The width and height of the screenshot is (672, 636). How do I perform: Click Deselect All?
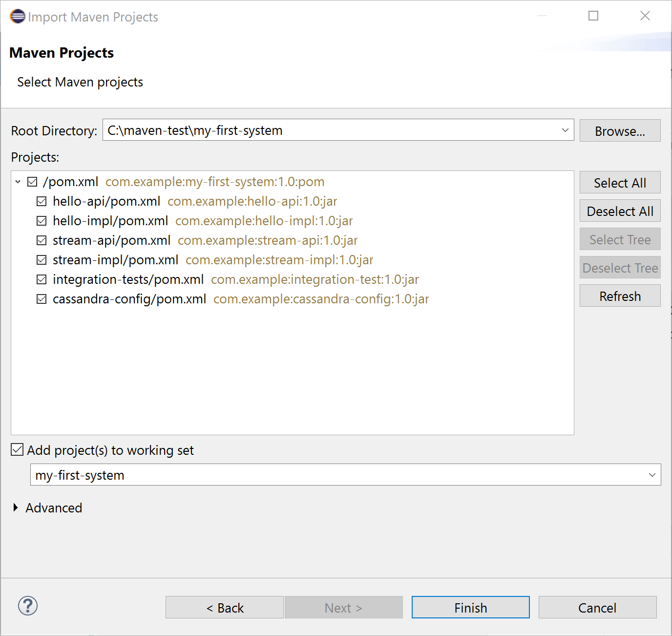[x=620, y=211]
